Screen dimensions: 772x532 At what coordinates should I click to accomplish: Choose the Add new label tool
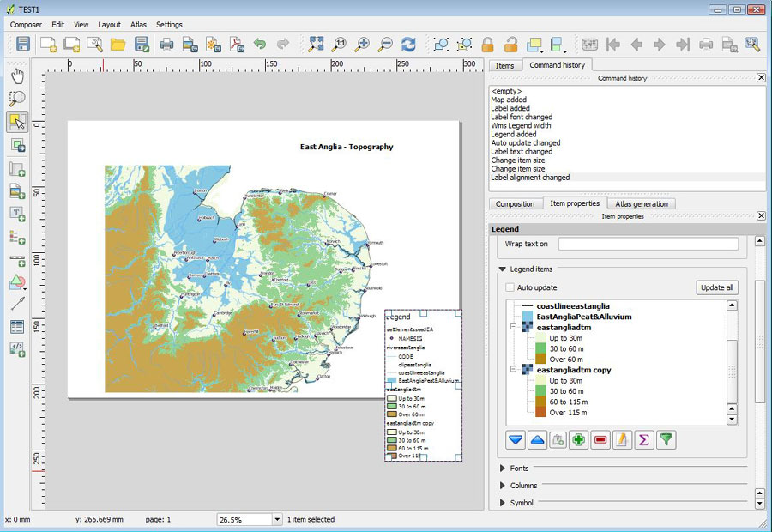17,214
